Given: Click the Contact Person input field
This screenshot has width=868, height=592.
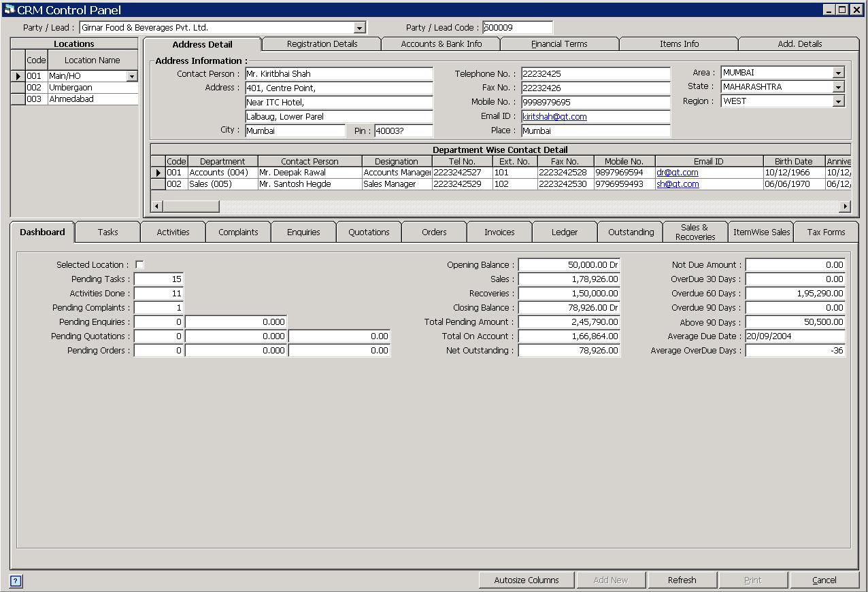Looking at the screenshot, I should tap(339, 74).
